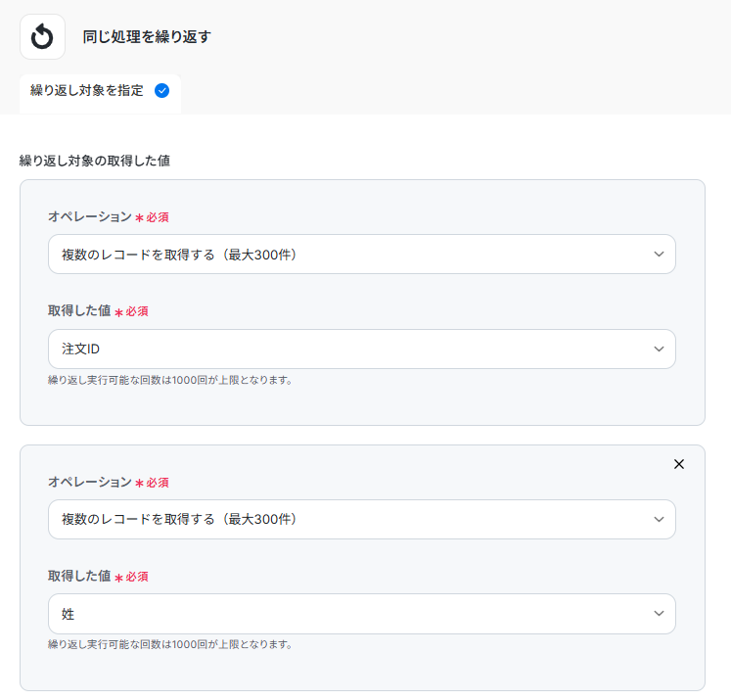Click the blue checkmark badge on the tab
Viewport: 731px width, 700px height.
(162, 91)
